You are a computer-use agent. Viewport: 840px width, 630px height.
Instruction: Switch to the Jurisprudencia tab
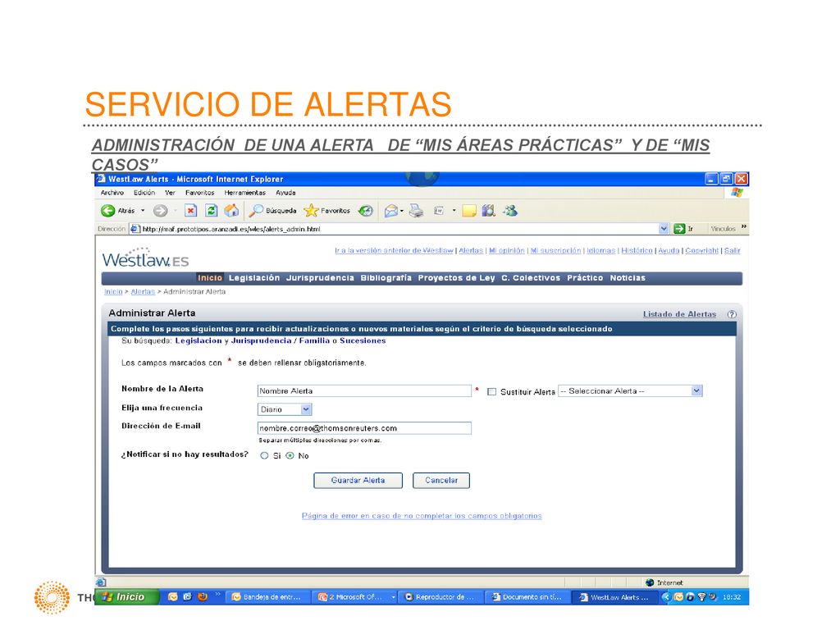(320, 278)
